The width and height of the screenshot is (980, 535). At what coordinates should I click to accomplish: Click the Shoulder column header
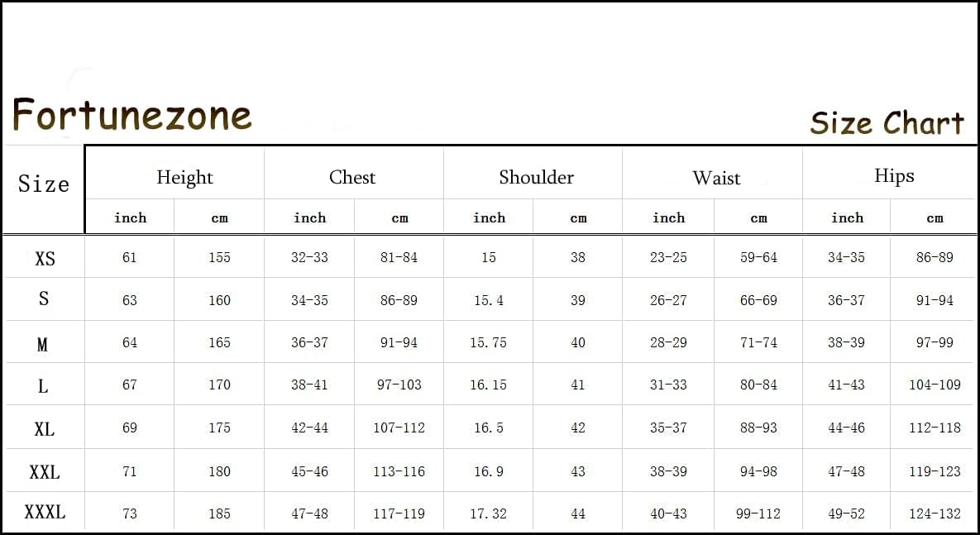(x=536, y=177)
